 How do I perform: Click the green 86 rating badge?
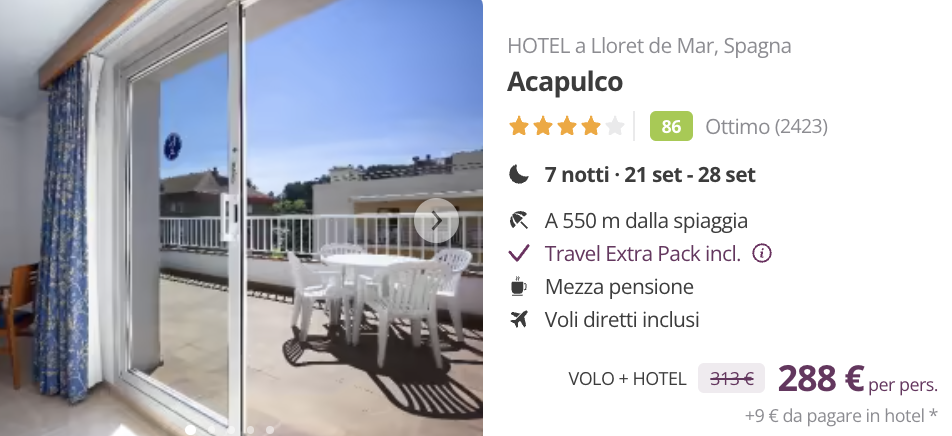coord(671,126)
